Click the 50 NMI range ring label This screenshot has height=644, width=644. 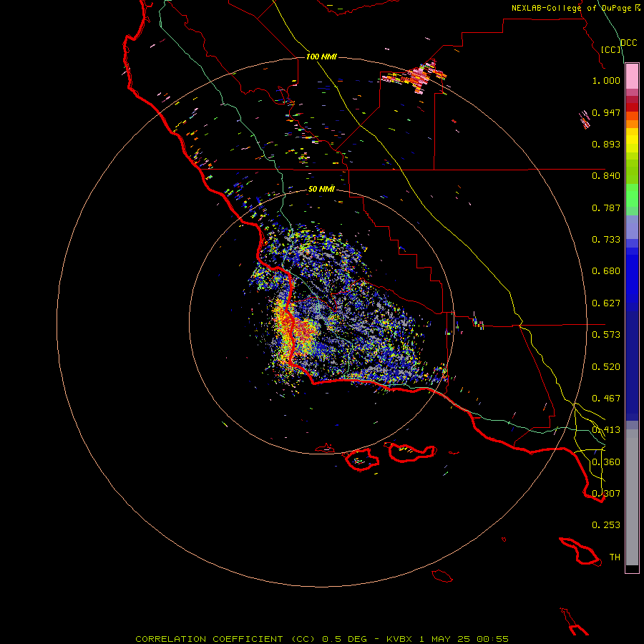(x=321, y=189)
